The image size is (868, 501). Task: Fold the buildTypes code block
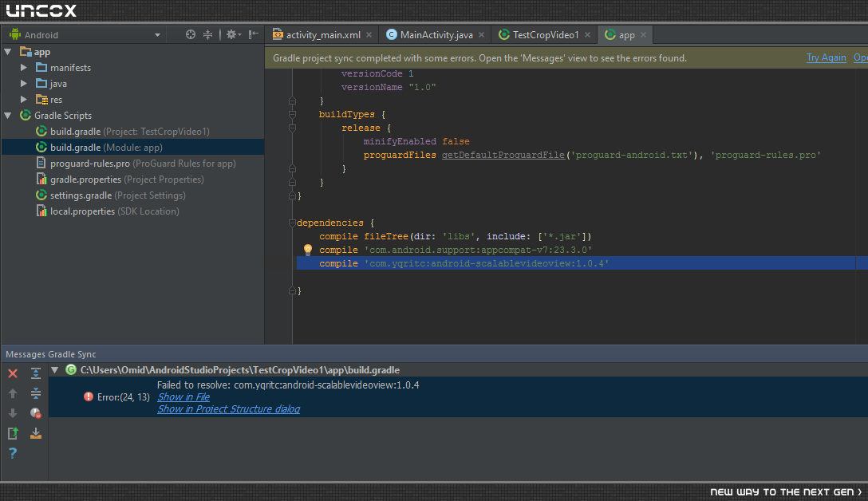pyautogui.click(x=292, y=115)
